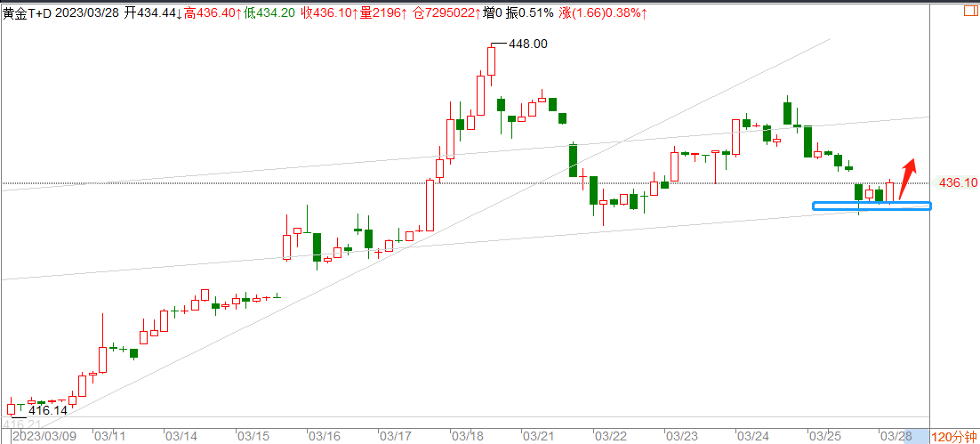Click the open price 开434.44 in header
Screen dimensions: 980x444
coord(152,12)
